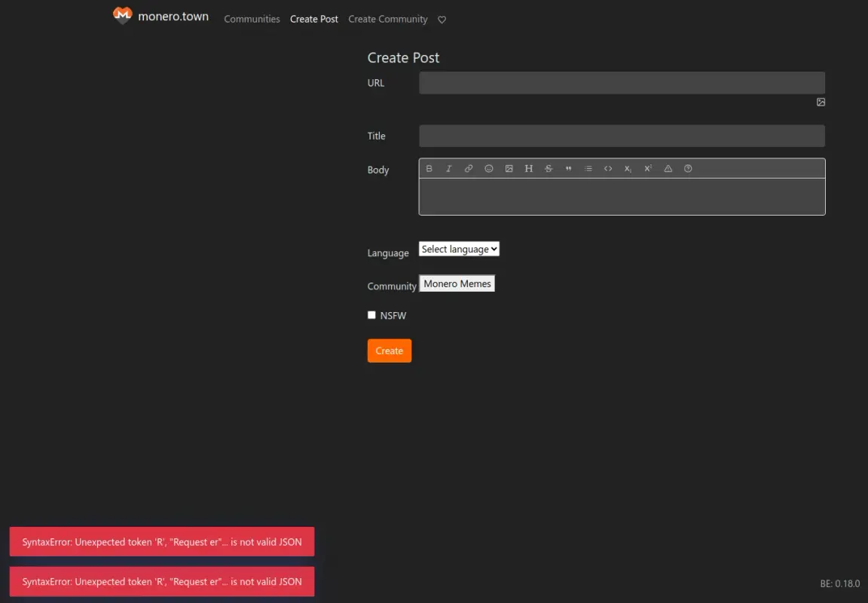Go to Create Post in navigation

314,19
